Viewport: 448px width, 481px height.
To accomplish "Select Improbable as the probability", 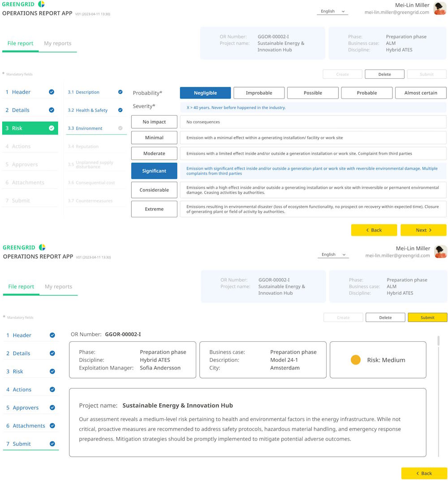I will tap(259, 93).
